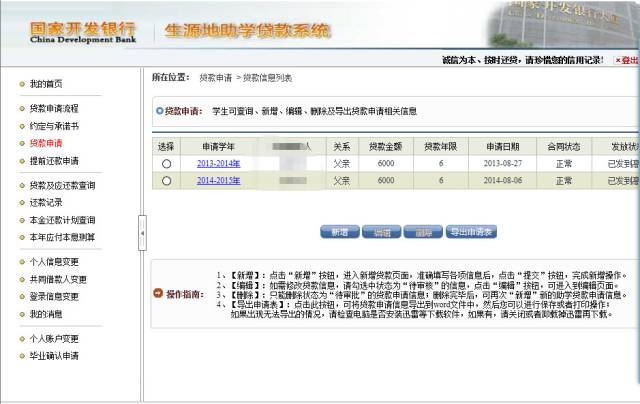Click the 新增 button
640x404 pixels.
[x=340, y=232]
